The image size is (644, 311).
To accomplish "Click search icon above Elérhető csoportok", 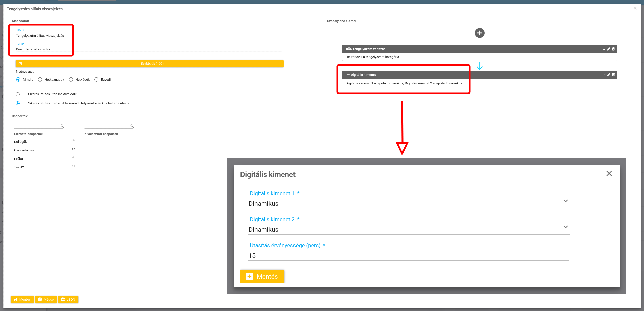I will [62, 126].
